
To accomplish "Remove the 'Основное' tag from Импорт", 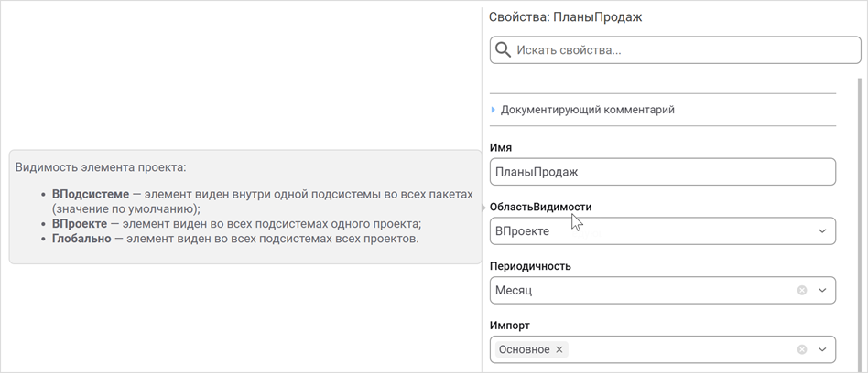I will pos(559,349).
